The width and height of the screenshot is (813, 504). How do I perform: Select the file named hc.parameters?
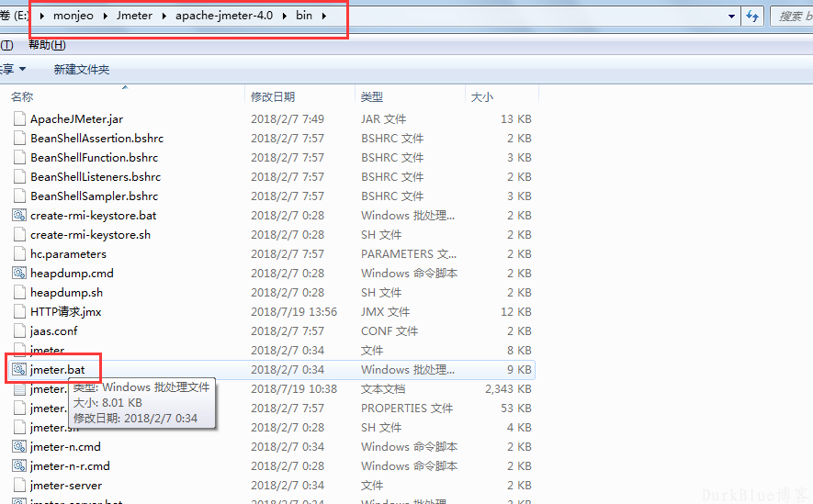click(69, 253)
